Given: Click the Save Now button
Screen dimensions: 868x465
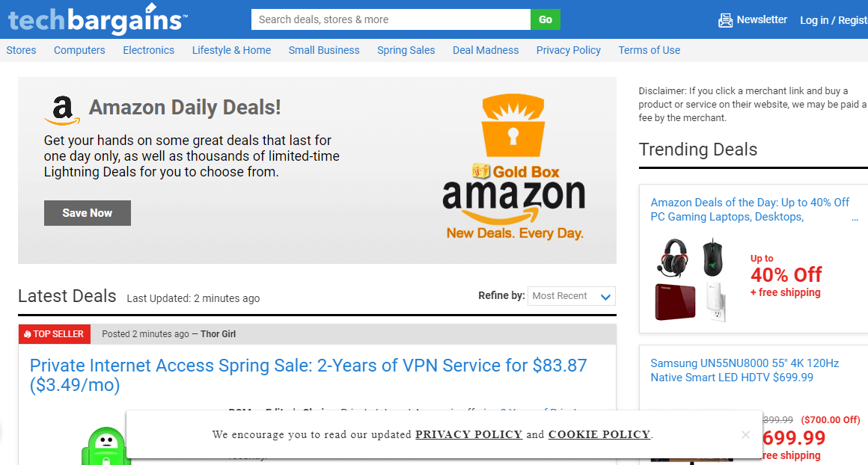Looking at the screenshot, I should point(88,213).
